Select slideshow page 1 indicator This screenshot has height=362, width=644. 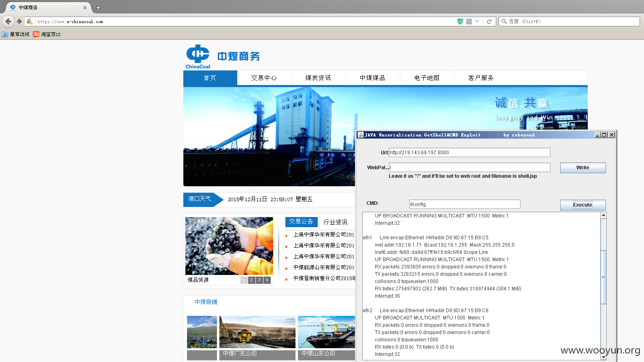coord(244,280)
